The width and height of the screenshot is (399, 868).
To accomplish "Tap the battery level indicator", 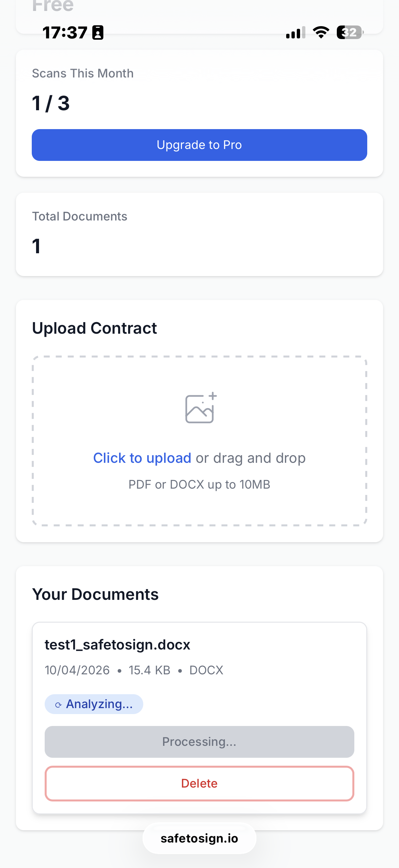I will coord(349,32).
